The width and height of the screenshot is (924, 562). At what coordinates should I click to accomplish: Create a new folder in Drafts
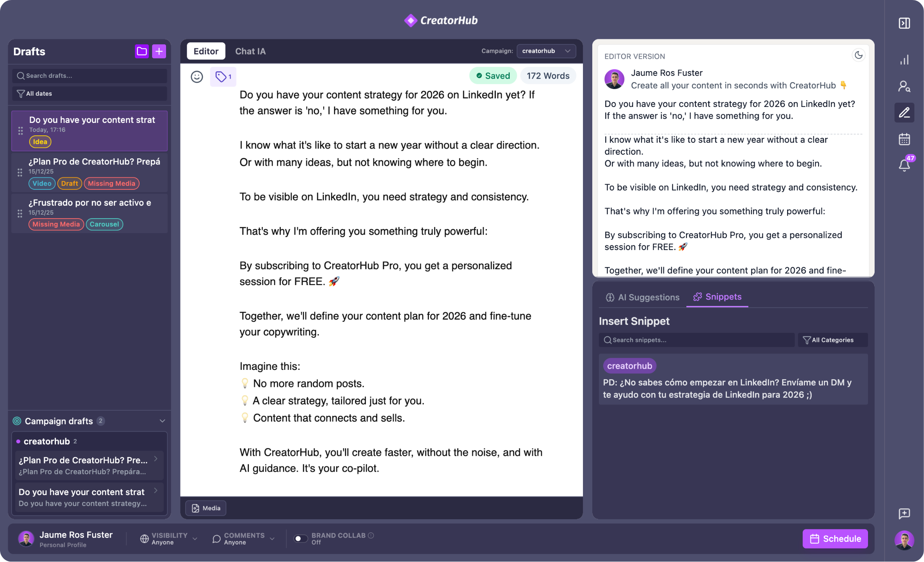click(142, 51)
